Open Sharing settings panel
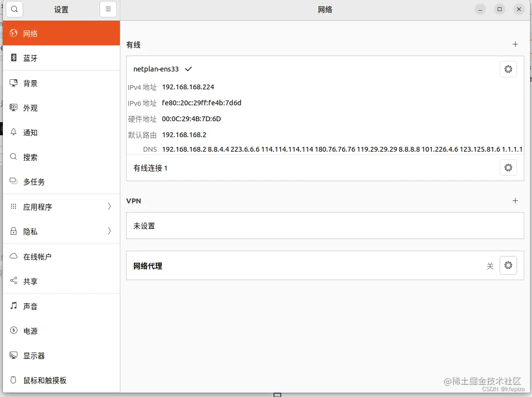This screenshot has width=532, height=397. click(61, 281)
